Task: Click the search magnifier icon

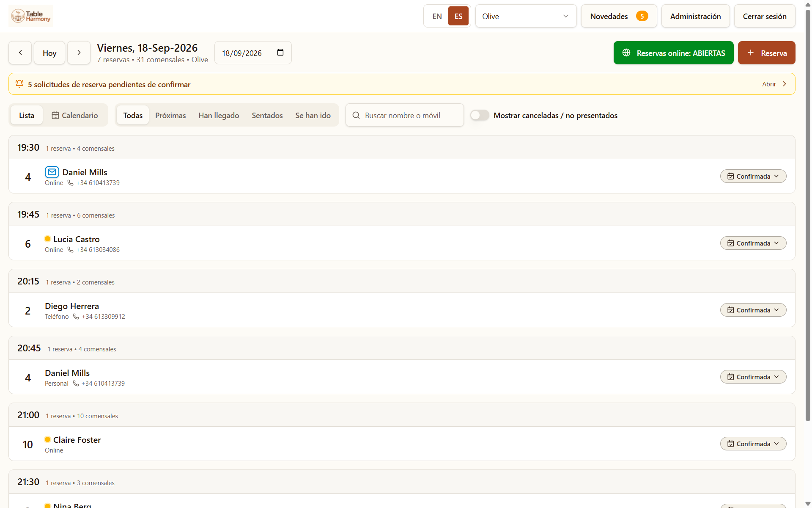Action: 356,115
